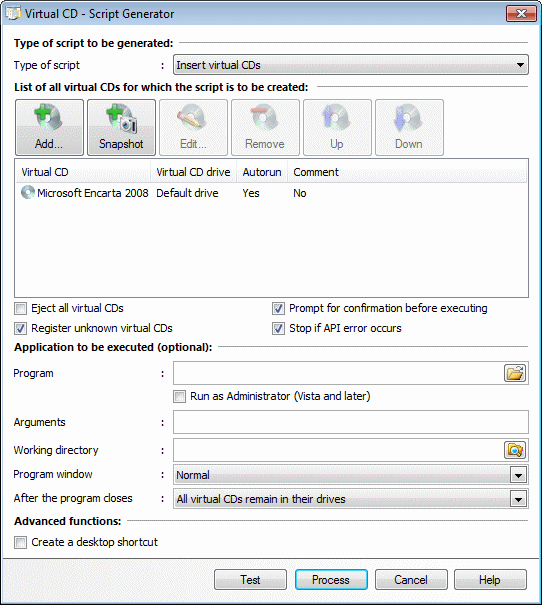
Task: Uncheck Stop if API error occurs
Action: (x=278, y=329)
